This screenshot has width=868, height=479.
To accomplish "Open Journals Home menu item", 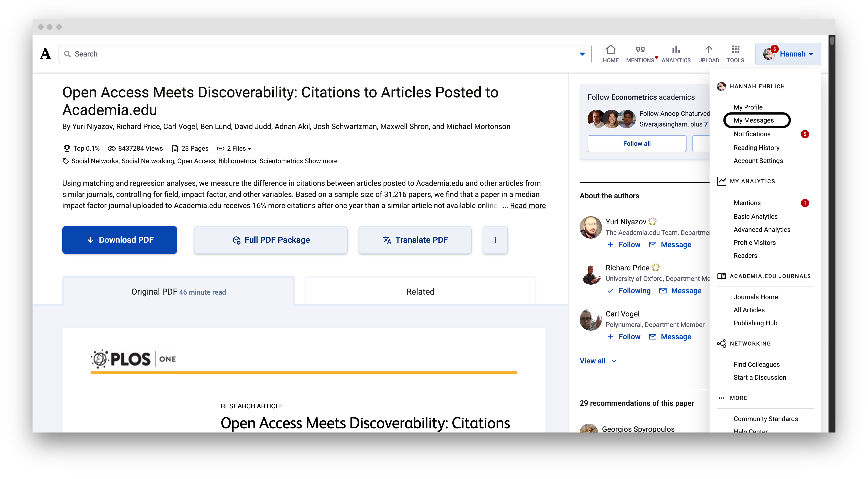I will 756,297.
